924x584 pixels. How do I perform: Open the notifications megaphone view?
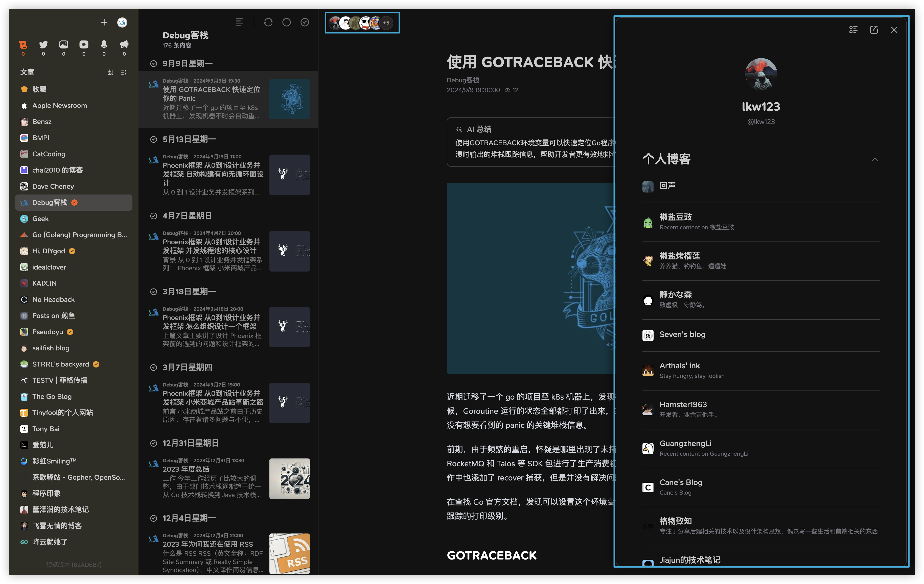(124, 44)
